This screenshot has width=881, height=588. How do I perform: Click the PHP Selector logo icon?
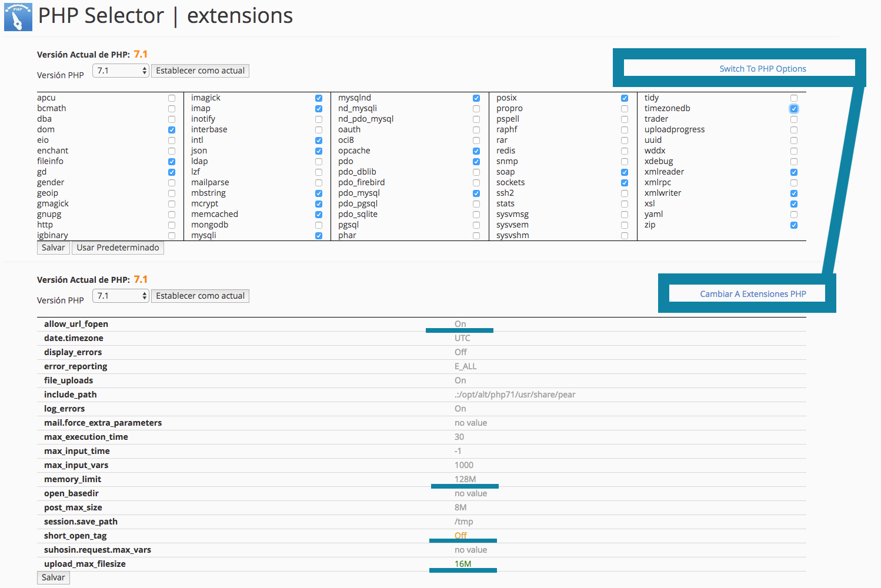coord(18,17)
